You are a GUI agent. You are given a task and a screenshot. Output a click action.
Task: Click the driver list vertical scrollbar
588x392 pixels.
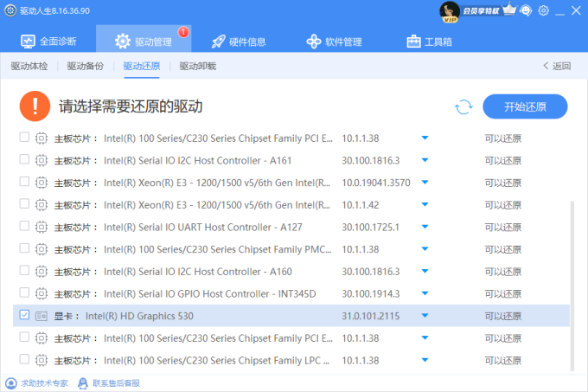click(x=572, y=286)
